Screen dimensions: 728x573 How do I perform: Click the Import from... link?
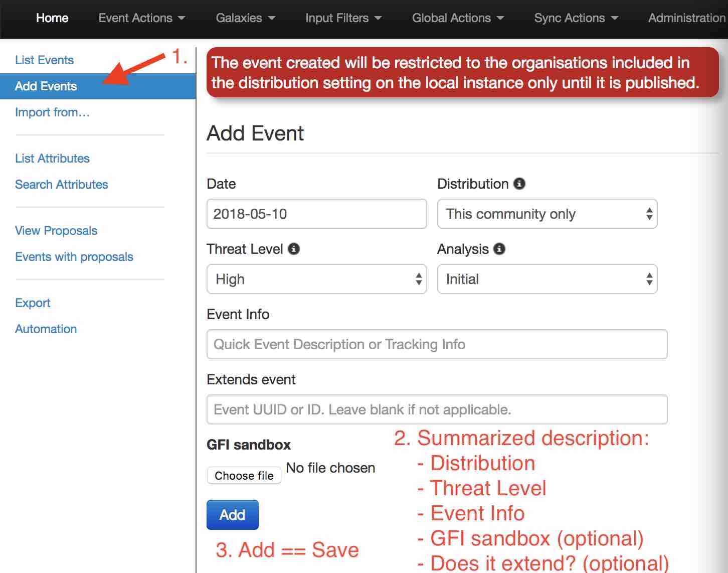(x=52, y=112)
